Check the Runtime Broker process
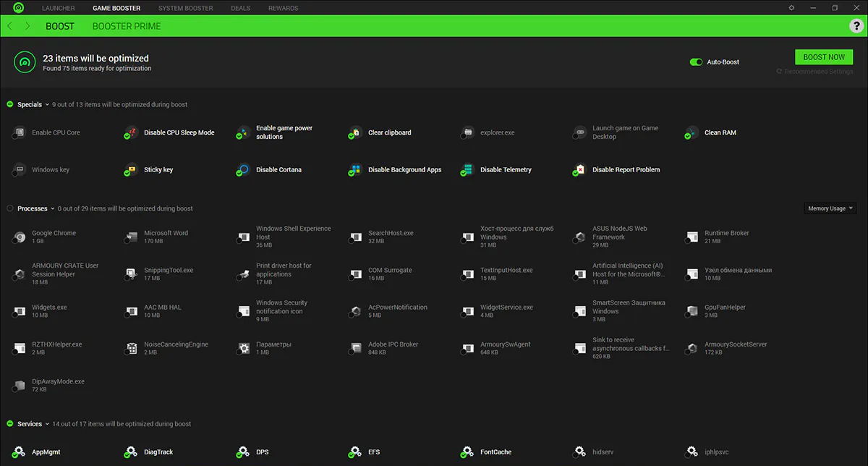Viewport: 868px width, 466px height. 687,242
